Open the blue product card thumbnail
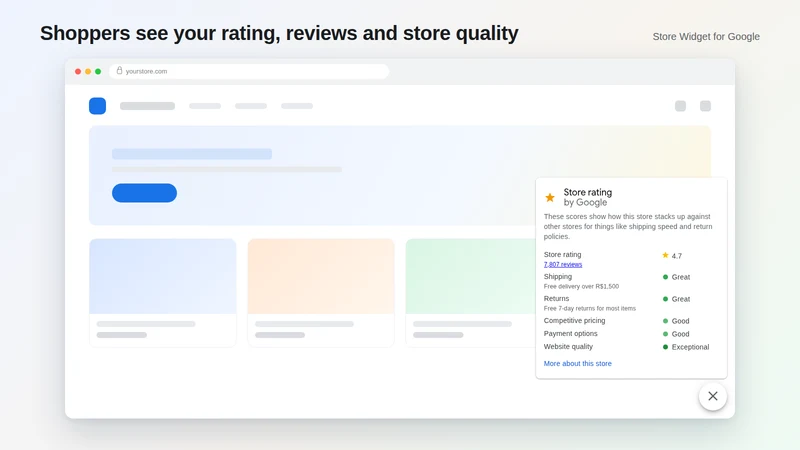The image size is (800, 450). (163, 276)
